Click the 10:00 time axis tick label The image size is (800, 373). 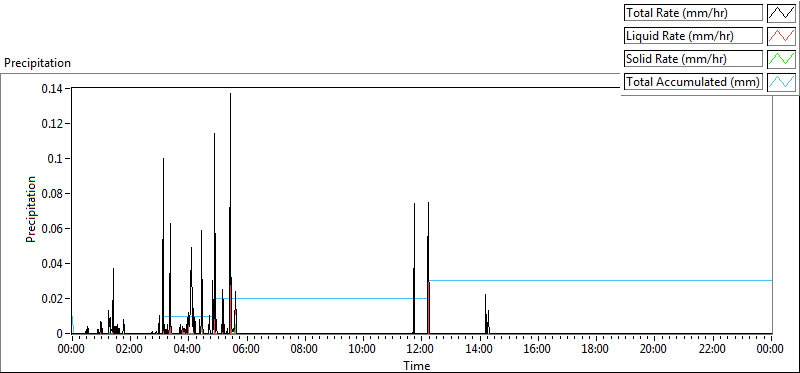pyautogui.click(x=362, y=350)
